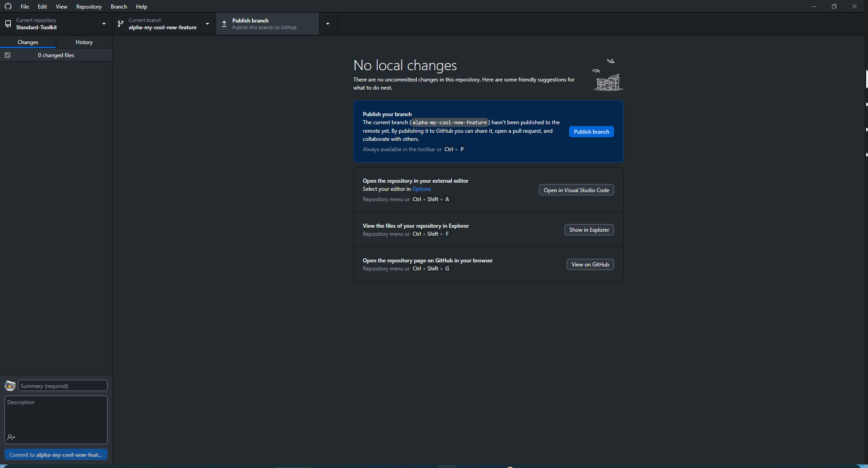Click the Show in Explorer button
868x468 pixels.
pos(589,230)
